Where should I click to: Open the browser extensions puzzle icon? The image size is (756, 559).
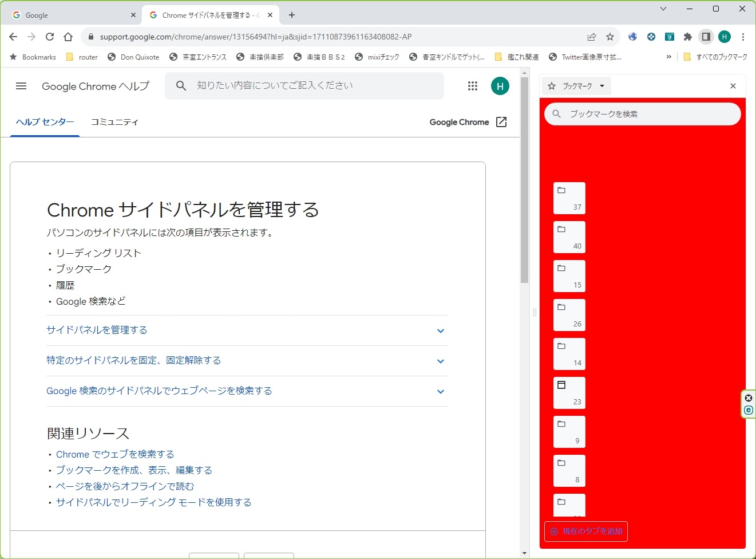click(x=687, y=37)
